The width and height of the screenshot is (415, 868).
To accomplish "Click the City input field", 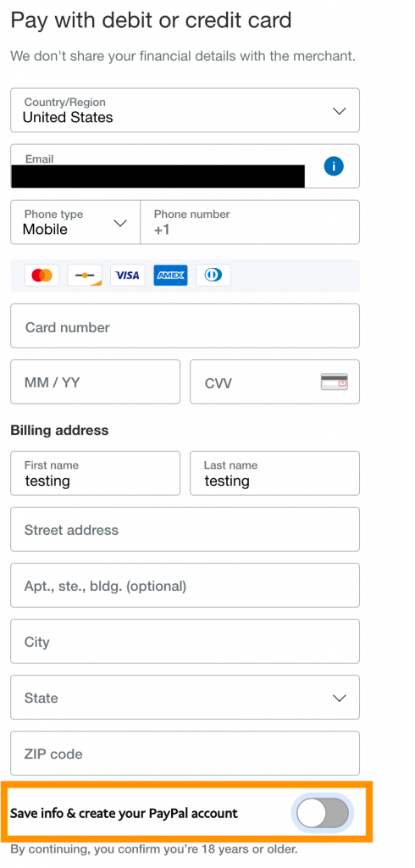I will (x=185, y=641).
